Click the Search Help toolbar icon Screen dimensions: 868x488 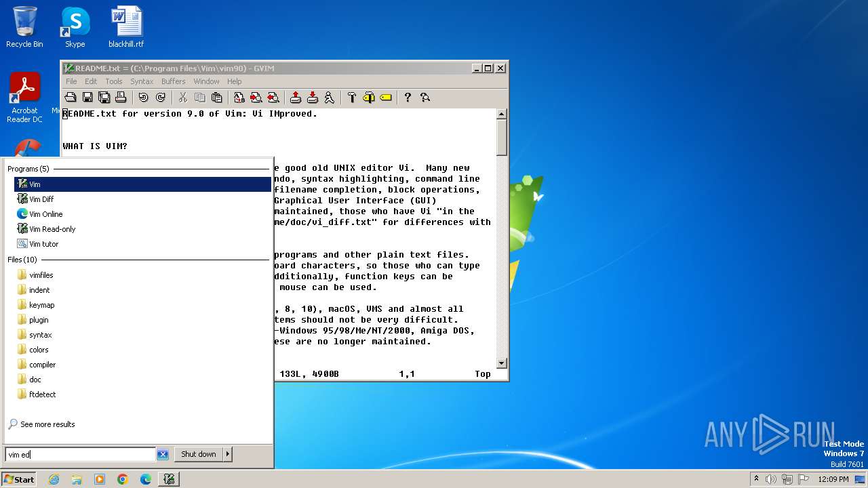[x=425, y=98]
